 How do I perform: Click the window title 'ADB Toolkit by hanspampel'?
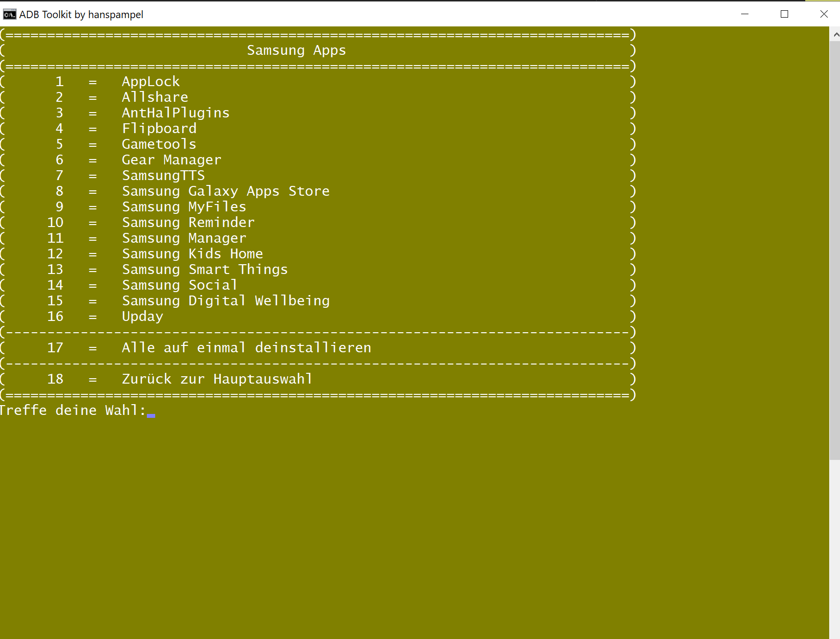[x=81, y=15]
